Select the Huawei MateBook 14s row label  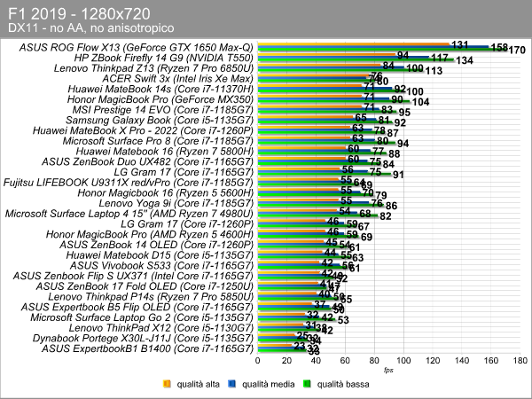point(160,90)
